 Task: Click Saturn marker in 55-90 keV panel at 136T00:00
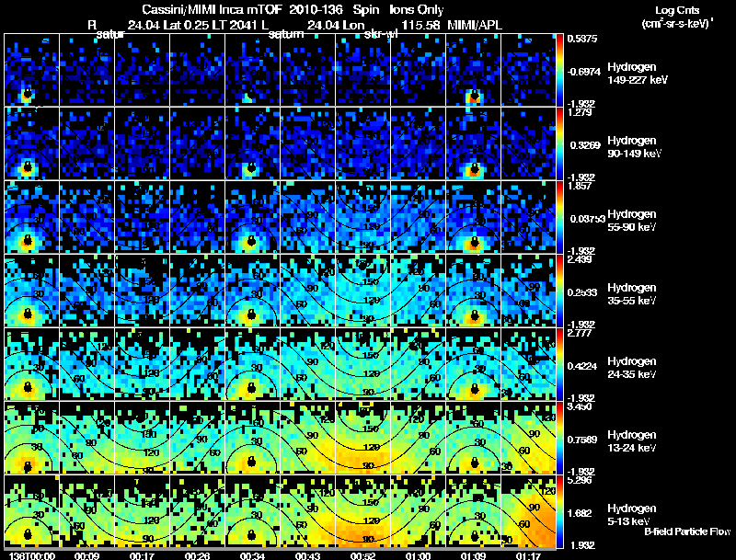28,241
